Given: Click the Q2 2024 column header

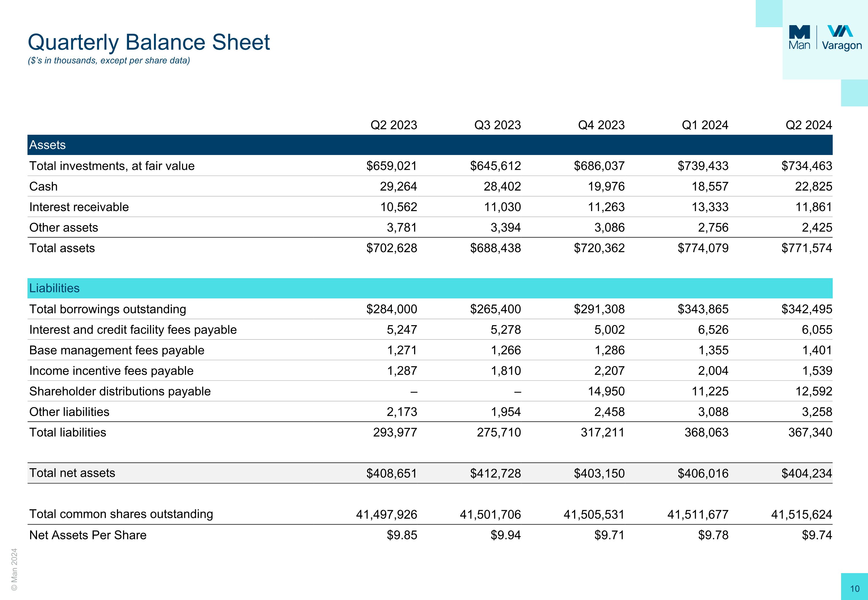Looking at the screenshot, I should point(809,125).
